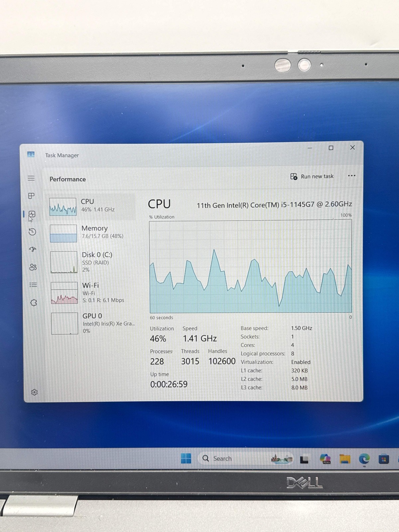Open the Users page icon

pos(33,267)
